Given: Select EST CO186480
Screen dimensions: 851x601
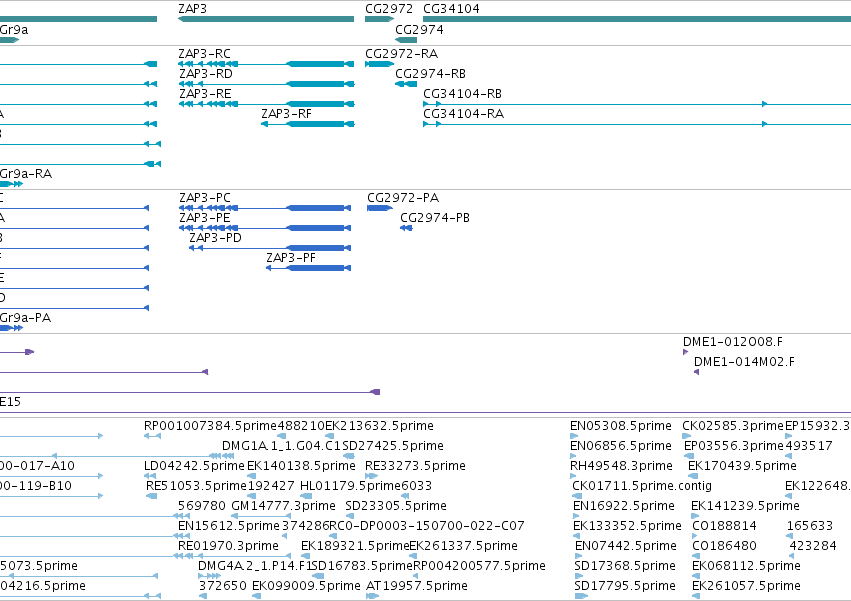Looking at the screenshot, I should [724, 546].
